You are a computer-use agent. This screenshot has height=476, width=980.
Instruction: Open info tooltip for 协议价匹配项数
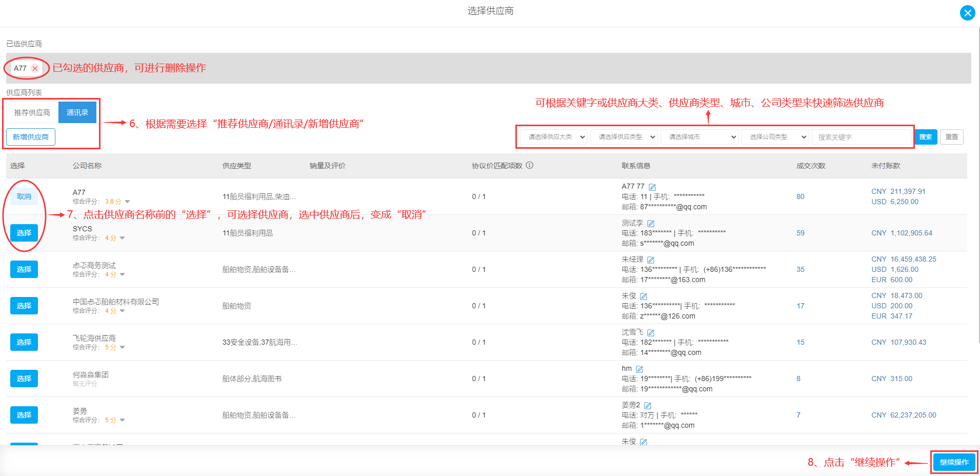pyautogui.click(x=530, y=165)
